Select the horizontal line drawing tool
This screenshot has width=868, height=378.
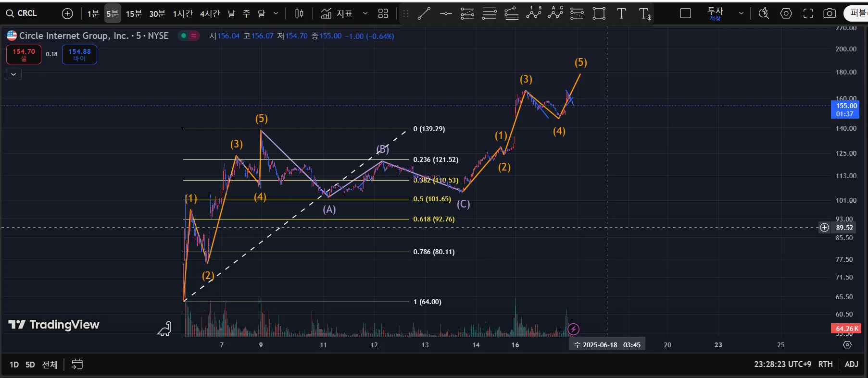click(x=446, y=13)
